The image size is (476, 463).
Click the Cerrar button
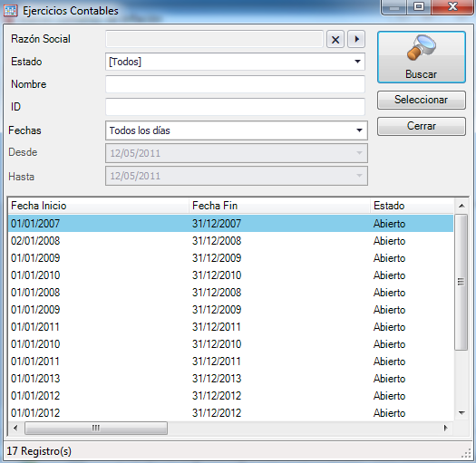pos(422,126)
